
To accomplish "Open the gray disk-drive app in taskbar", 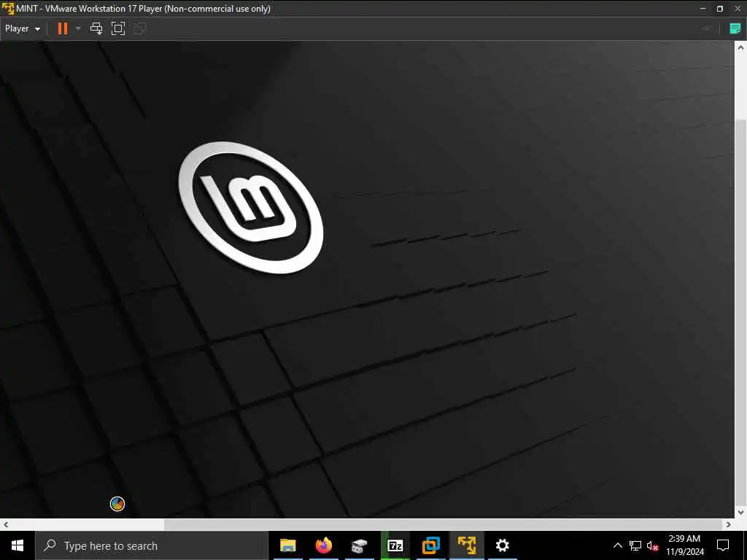I will tap(359, 545).
